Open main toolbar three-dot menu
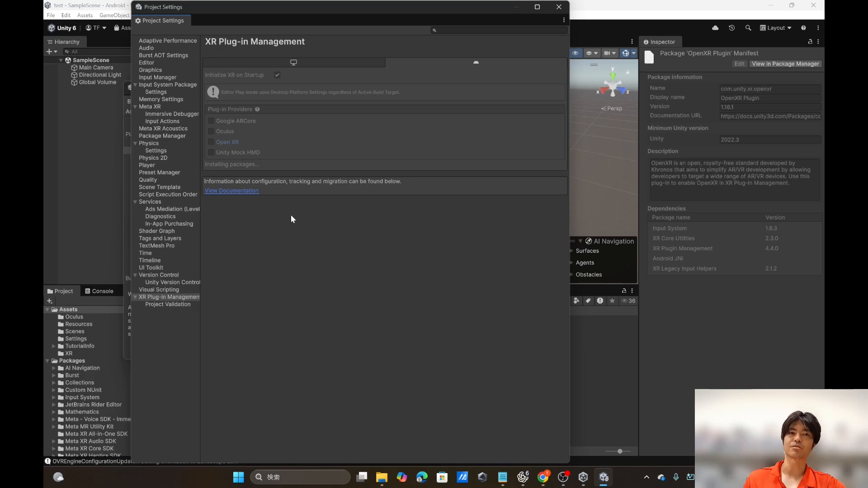Screen dimensions: 868x488 (818, 28)
